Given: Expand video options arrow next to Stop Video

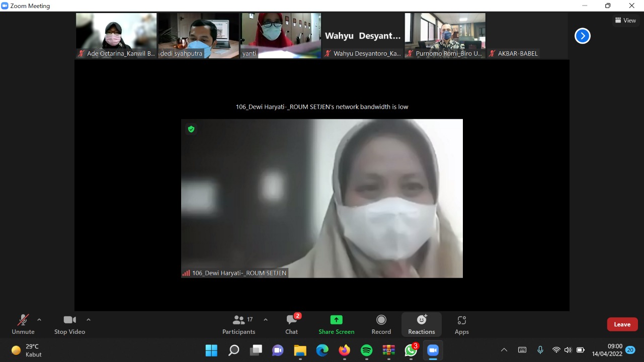Looking at the screenshot, I should (x=89, y=320).
